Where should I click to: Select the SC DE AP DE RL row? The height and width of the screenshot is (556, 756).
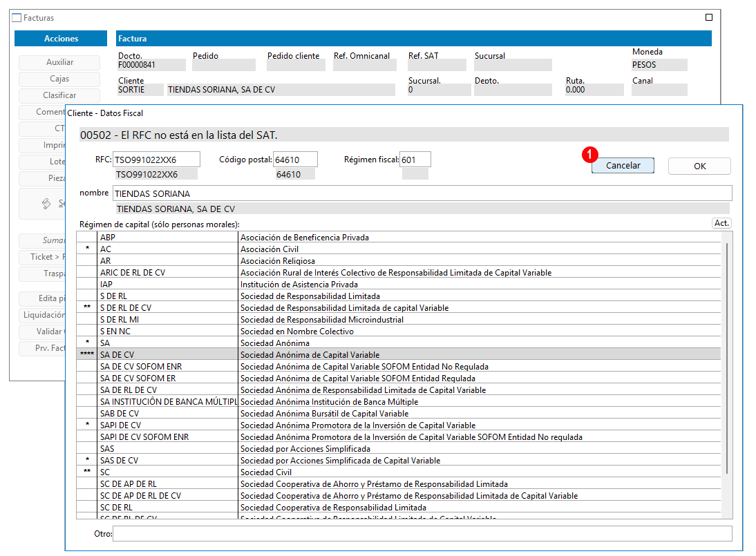399,484
